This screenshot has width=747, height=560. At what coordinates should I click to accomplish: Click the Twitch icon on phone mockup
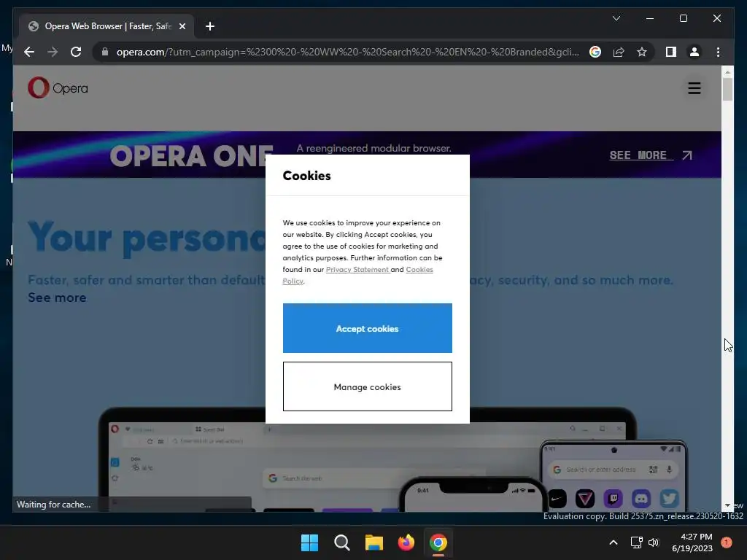click(613, 499)
